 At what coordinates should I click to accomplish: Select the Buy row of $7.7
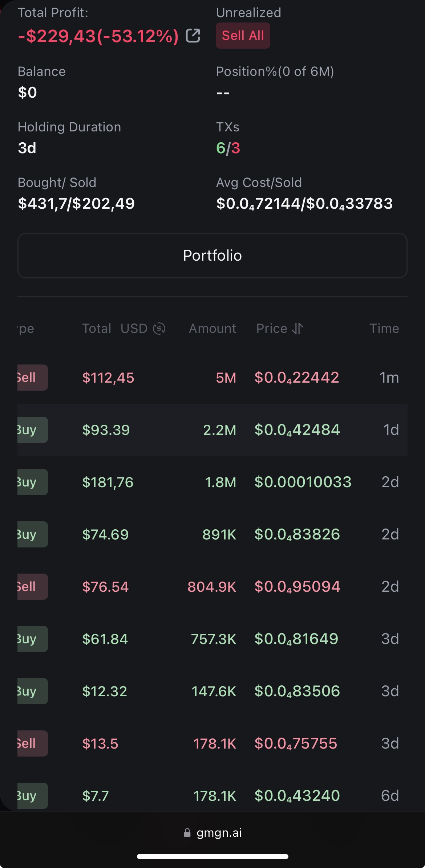pyautogui.click(x=212, y=796)
